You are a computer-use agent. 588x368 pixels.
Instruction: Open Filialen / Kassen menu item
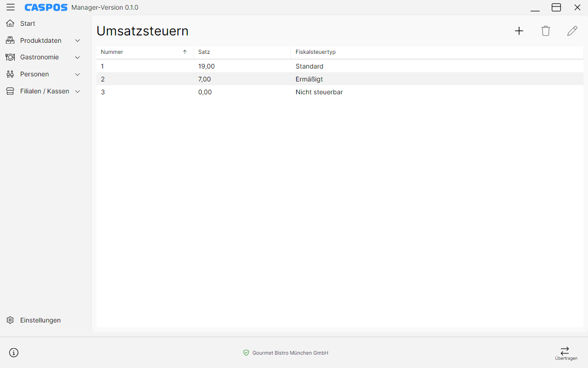click(x=44, y=91)
